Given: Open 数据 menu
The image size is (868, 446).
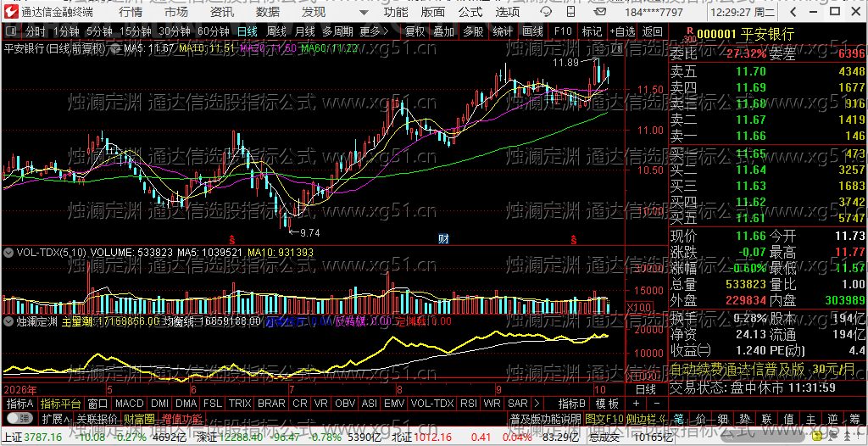Looking at the screenshot, I should tap(268, 12).
